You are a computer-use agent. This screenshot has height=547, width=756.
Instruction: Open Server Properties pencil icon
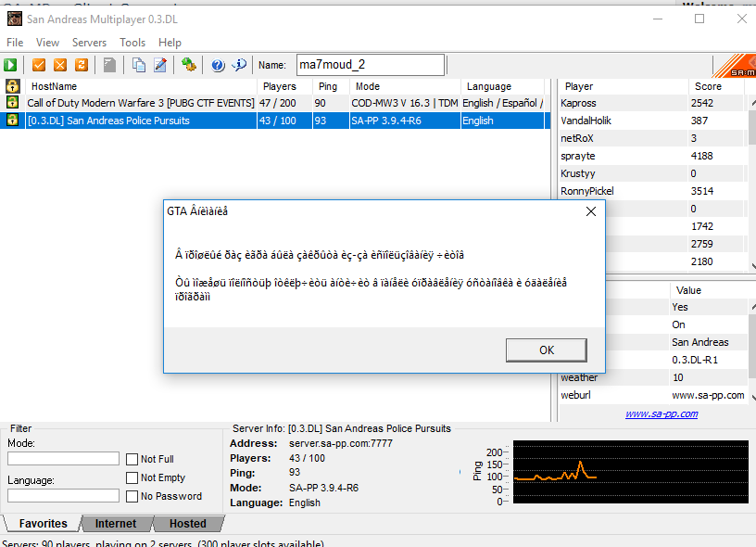(160, 65)
